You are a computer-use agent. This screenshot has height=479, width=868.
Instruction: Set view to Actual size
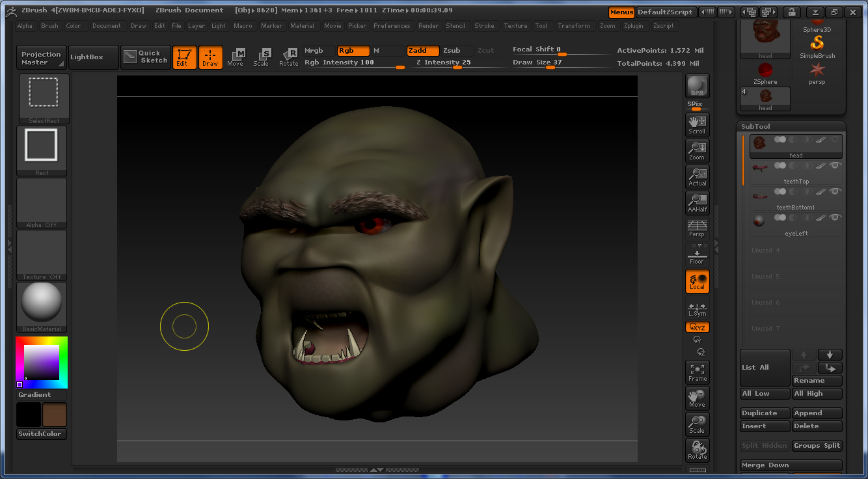click(697, 177)
